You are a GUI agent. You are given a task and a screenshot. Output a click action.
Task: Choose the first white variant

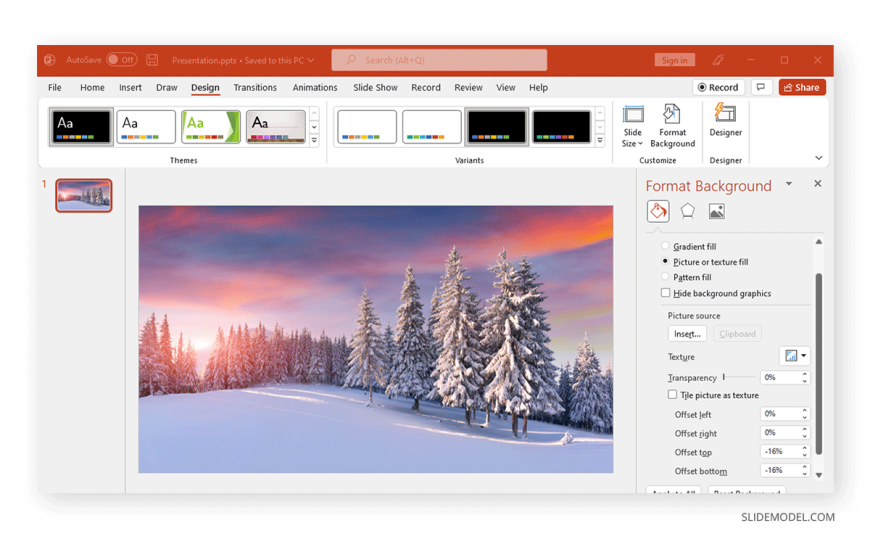tap(367, 127)
